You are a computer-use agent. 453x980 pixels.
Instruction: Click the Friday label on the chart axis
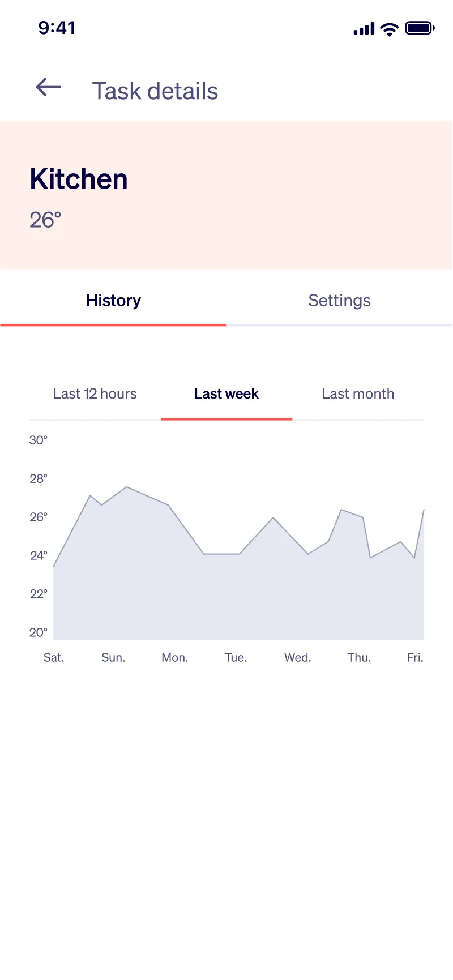coord(415,657)
